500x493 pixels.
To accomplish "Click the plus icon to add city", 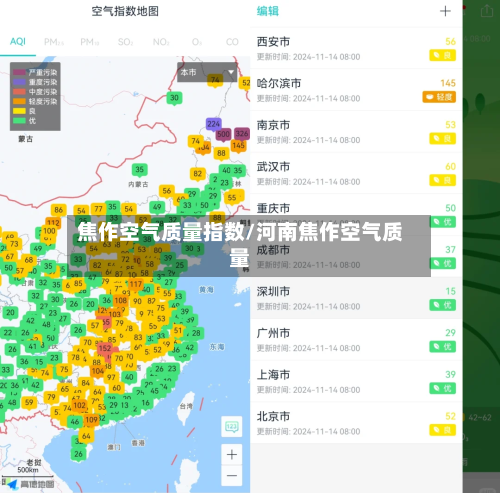I will pos(445,11).
